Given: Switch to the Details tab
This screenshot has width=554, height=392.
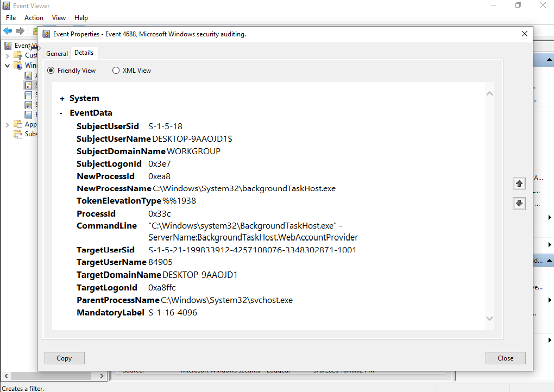Looking at the screenshot, I should pyautogui.click(x=84, y=53).
